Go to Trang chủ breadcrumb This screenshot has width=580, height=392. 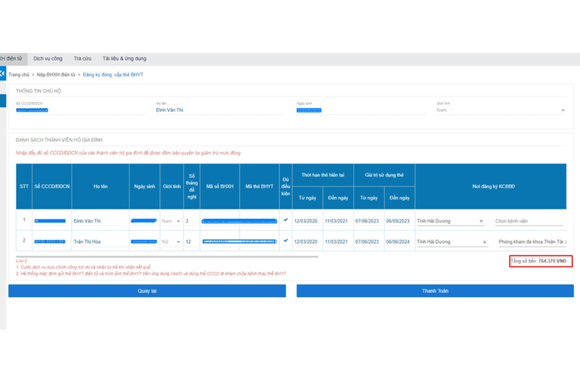pyautogui.click(x=19, y=75)
